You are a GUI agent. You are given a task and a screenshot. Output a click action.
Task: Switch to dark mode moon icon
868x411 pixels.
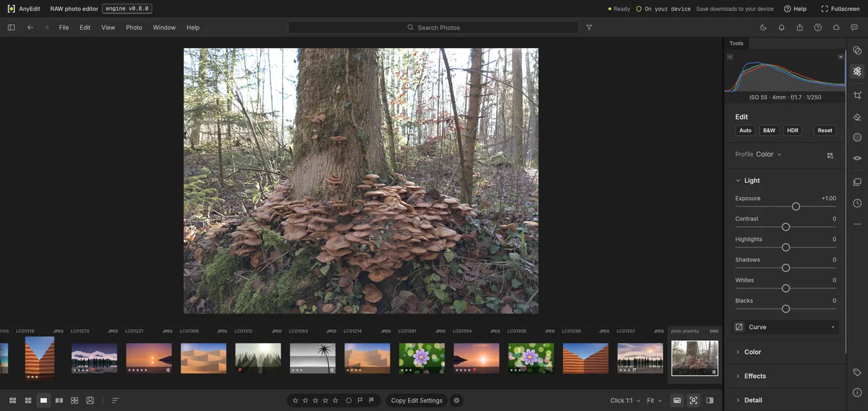(763, 27)
